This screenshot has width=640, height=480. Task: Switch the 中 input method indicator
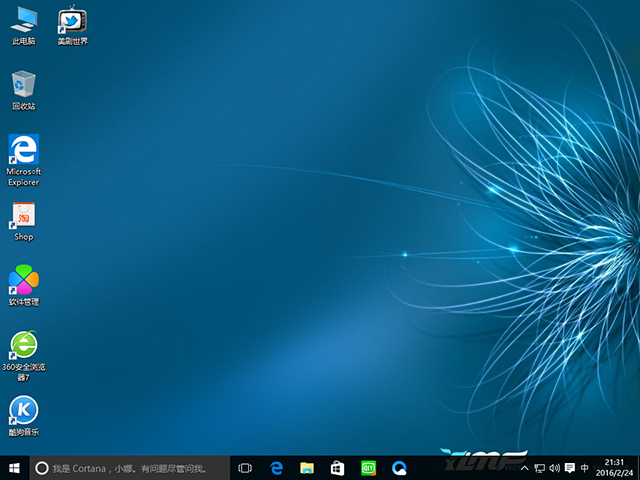(584, 467)
